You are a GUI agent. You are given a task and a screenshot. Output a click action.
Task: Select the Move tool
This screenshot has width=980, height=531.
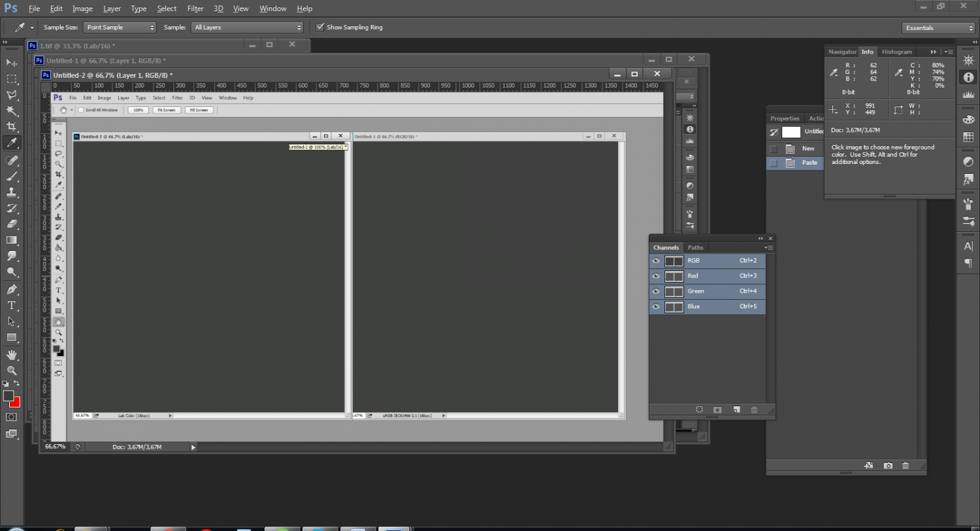(x=12, y=63)
